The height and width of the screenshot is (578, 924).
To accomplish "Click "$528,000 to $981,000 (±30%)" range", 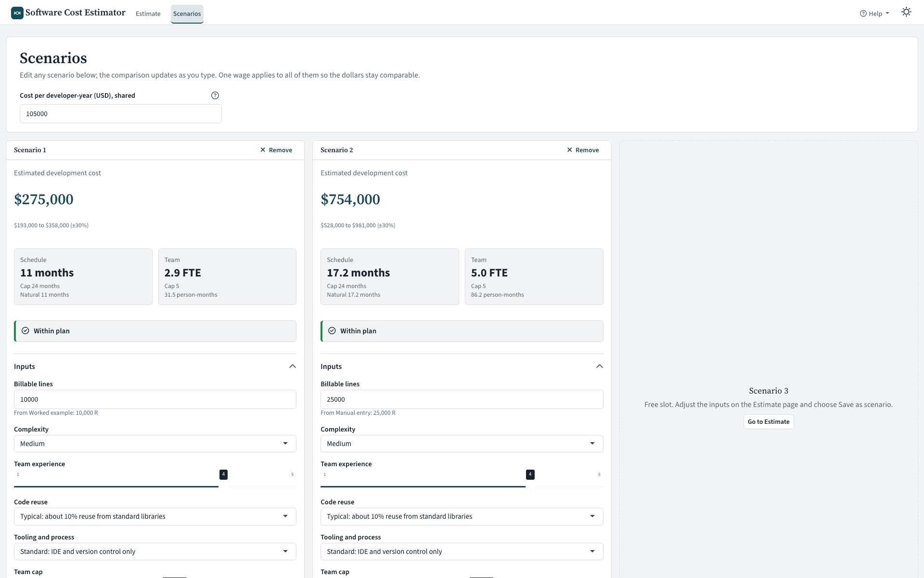I will [x=358, y=225].
